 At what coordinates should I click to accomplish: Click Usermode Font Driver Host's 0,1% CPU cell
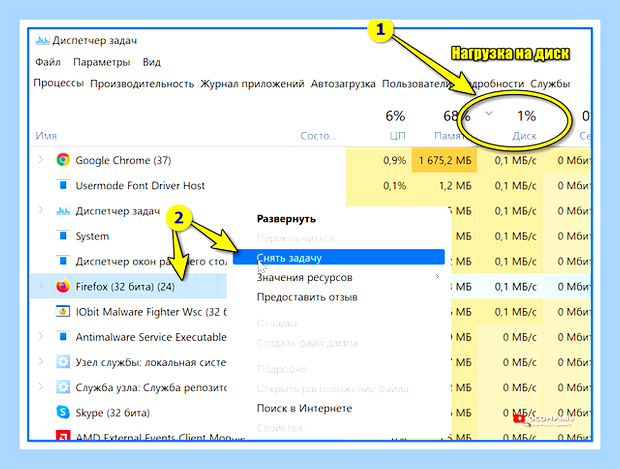379,185
